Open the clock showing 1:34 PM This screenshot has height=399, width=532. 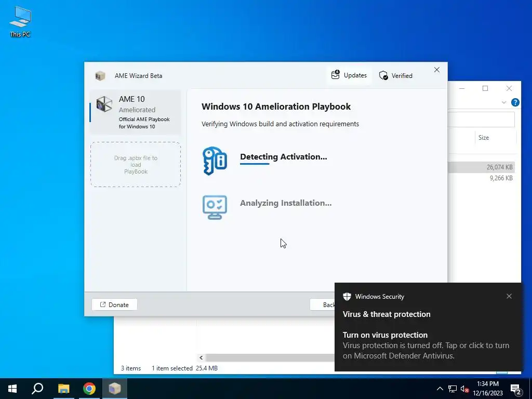tap(488, 389)
